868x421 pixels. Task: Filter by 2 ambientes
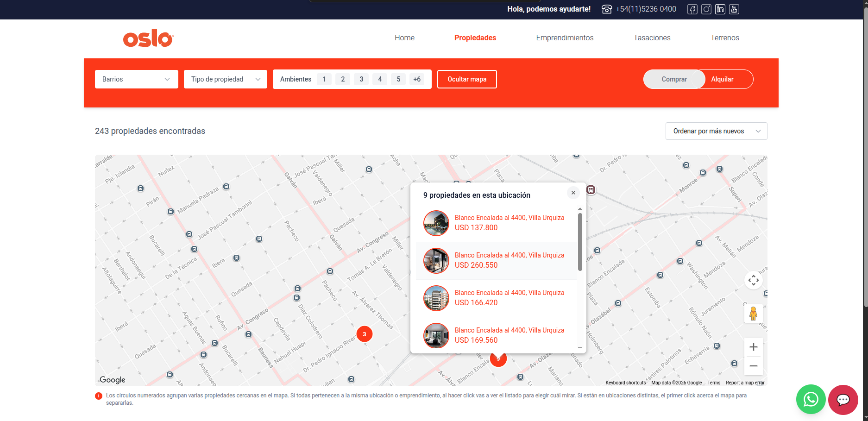343,79
